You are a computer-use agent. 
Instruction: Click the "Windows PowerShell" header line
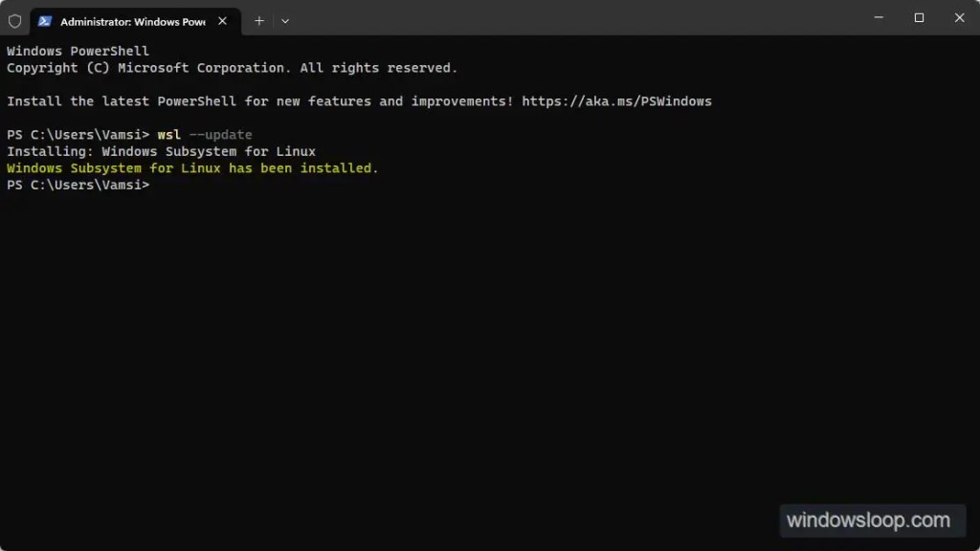[78, 51]
